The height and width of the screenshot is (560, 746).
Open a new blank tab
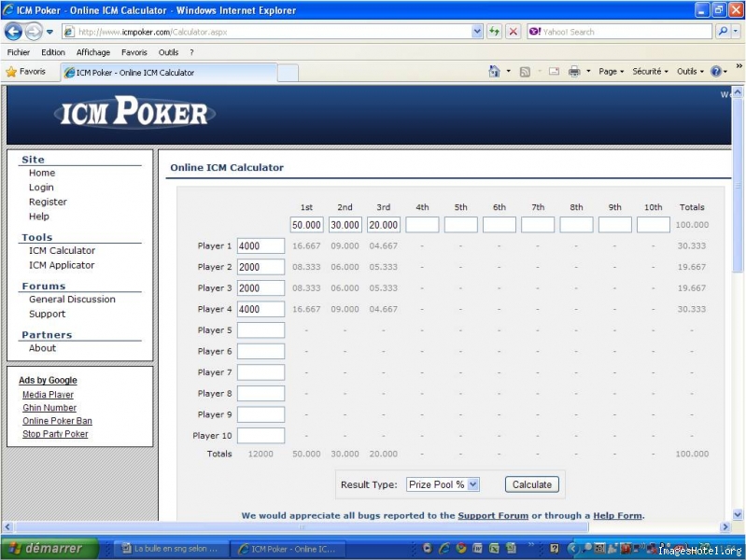pyautogui.click(x=288, y=73)
